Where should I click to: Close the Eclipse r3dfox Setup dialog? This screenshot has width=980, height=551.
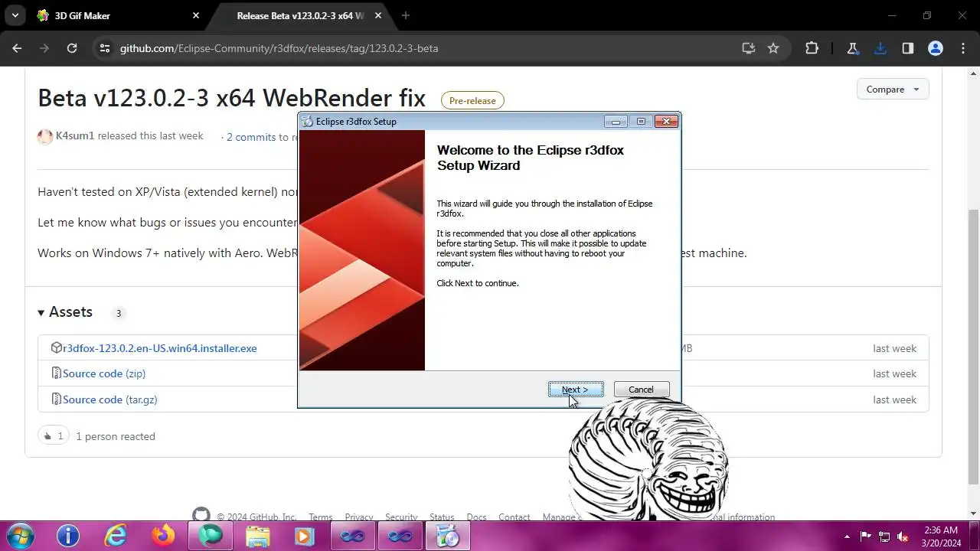click(x=666, y=121)
